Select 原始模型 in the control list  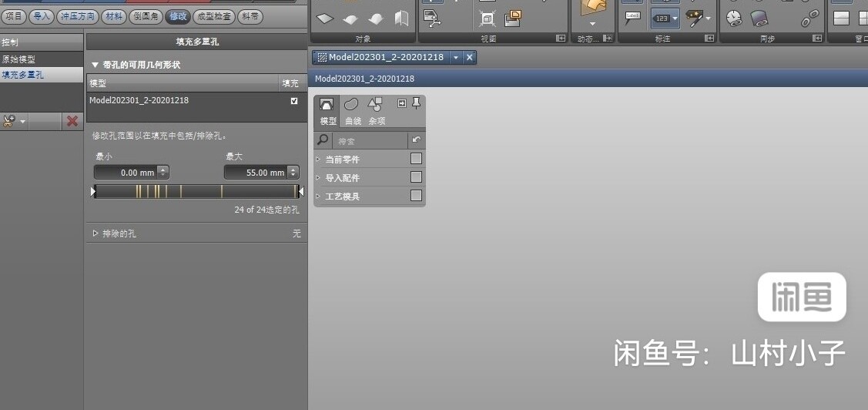point(42,59)
